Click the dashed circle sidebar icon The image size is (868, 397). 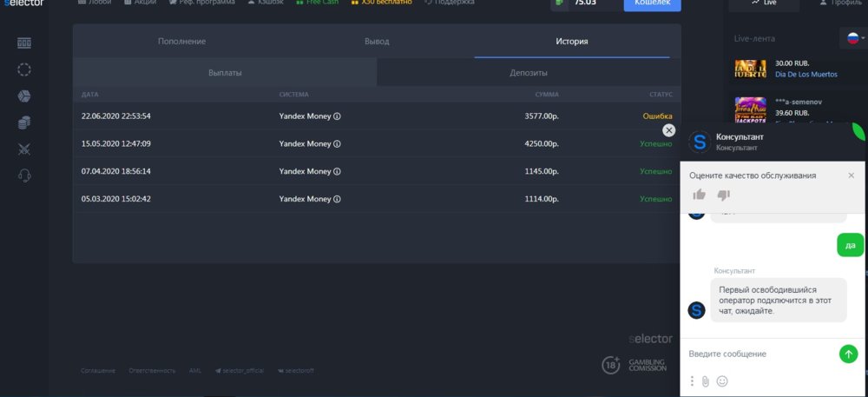point(24,69)
